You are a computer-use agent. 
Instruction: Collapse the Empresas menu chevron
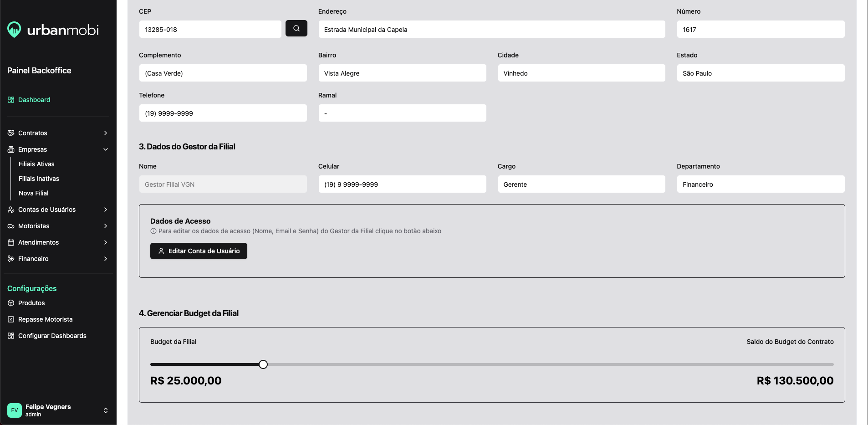click(x=106, y=149)
